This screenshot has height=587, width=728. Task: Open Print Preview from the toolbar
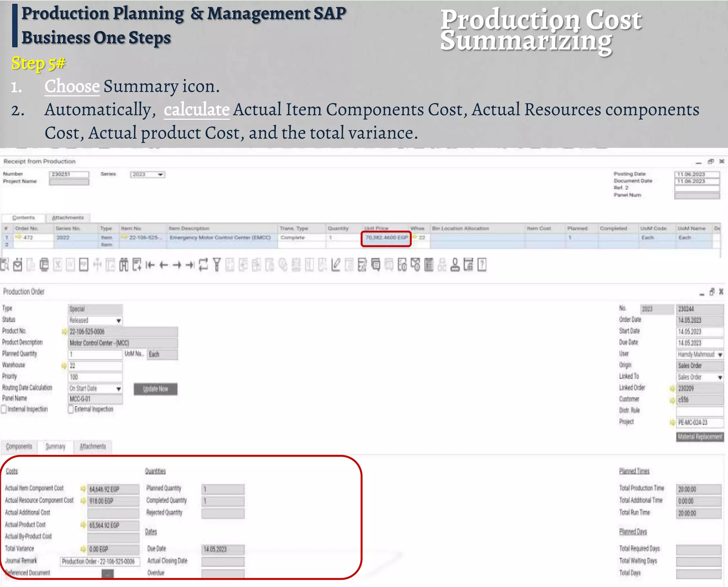point(5,265)
